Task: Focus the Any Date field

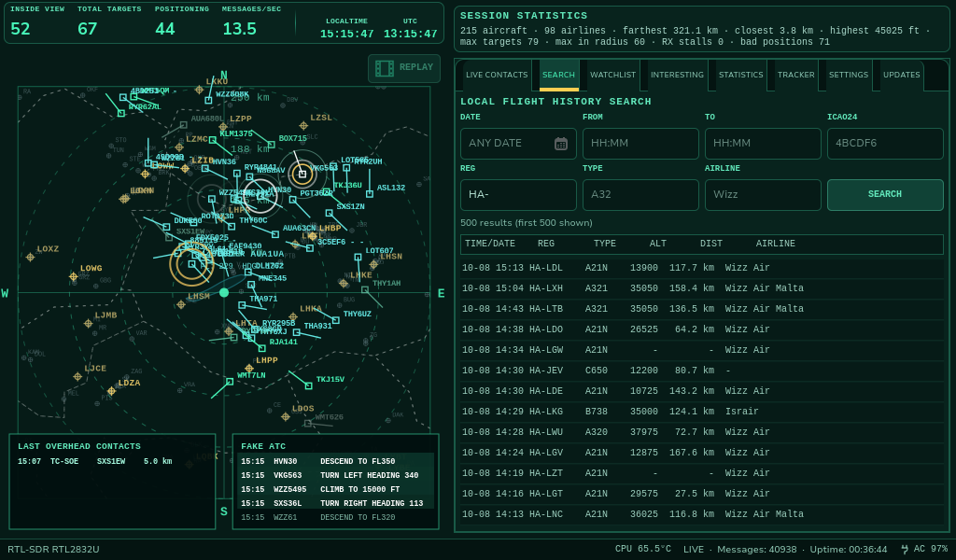Action: (x=518, y=143)
